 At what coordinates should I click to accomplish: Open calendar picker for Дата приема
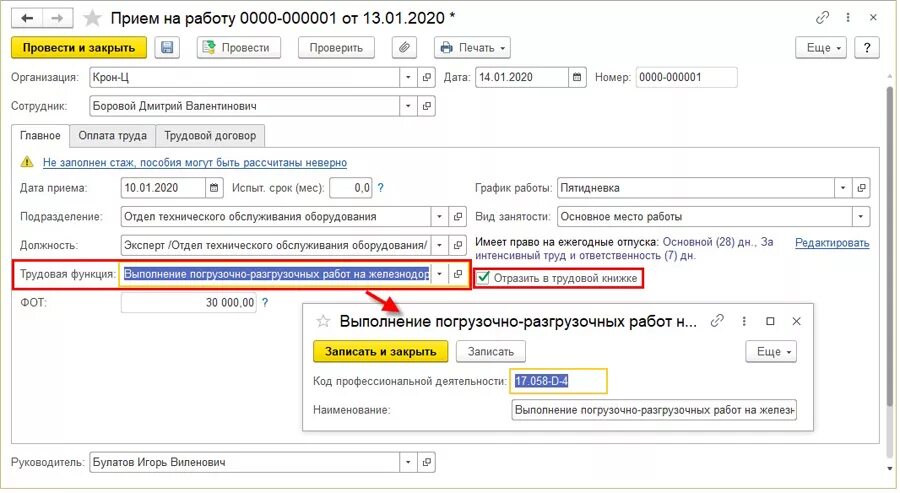coord(214,188)
